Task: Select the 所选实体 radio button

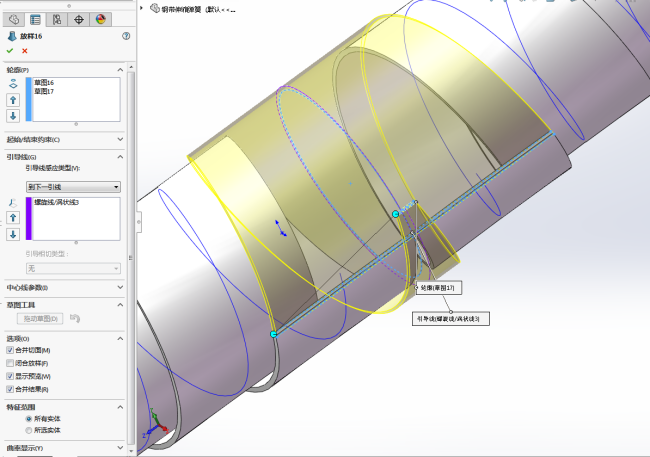Action: 29,430
